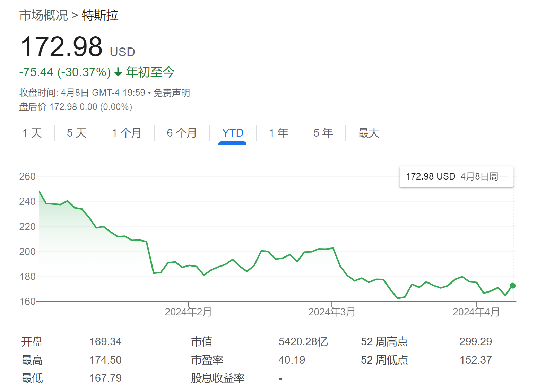Click the 52 周高点 value 299.29
537x392 pixels.
476,342
